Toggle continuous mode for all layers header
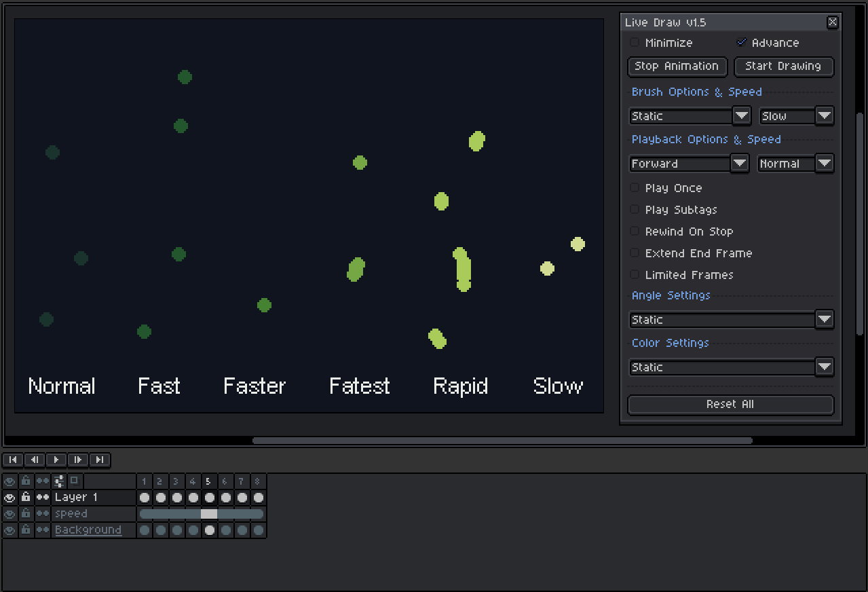868x592 pixels. pyautogui.click(x=43, y=481)
